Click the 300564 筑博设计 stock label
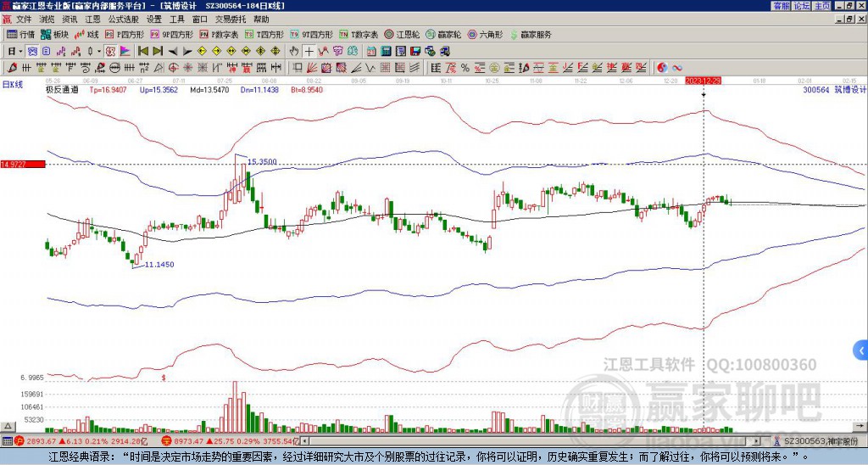 834,89
